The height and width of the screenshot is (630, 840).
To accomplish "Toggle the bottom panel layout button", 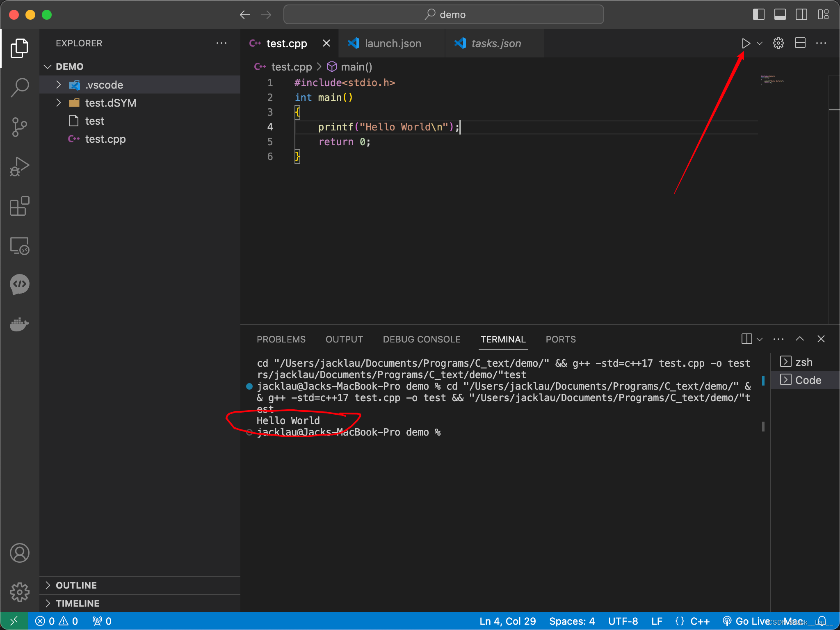I will pyautogui.click(x=780, y=15).
